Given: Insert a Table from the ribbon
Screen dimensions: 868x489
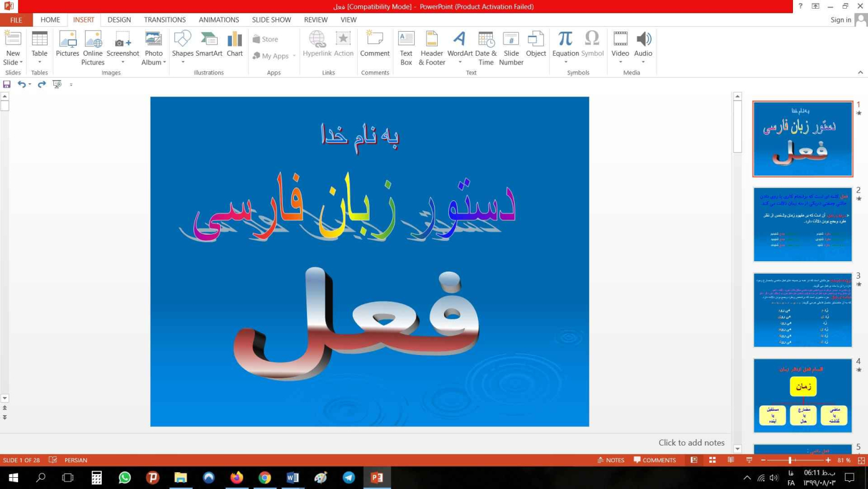Looking at the screenshot, I should click(39, 47).
